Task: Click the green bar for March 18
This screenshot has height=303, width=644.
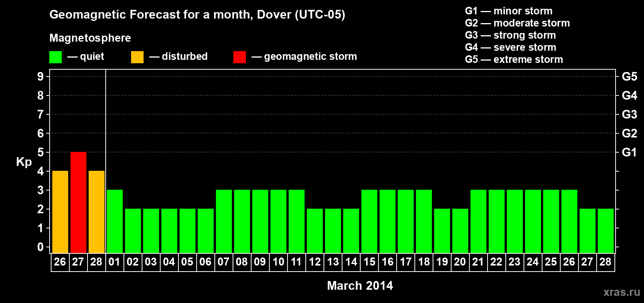Action: pyautogui.click(x=424, y=222)
